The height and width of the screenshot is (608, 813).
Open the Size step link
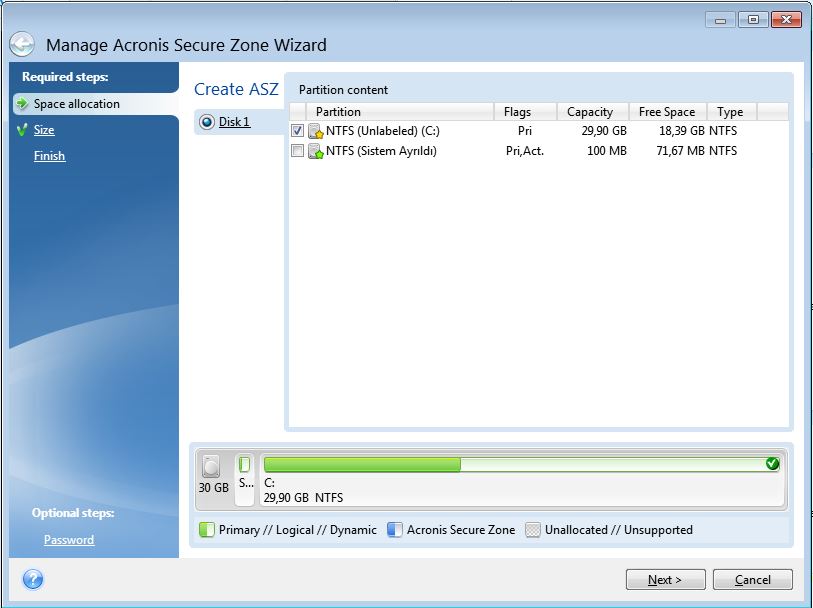pyautogui.click(x=44, y=130)
